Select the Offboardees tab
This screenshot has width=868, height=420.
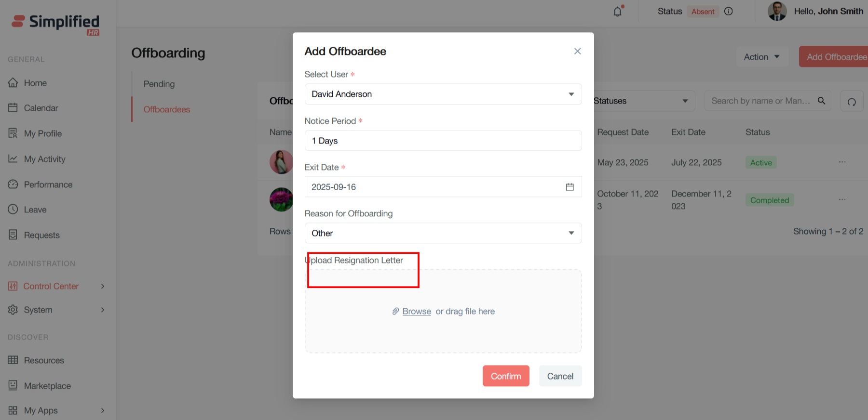coord(167,109)
